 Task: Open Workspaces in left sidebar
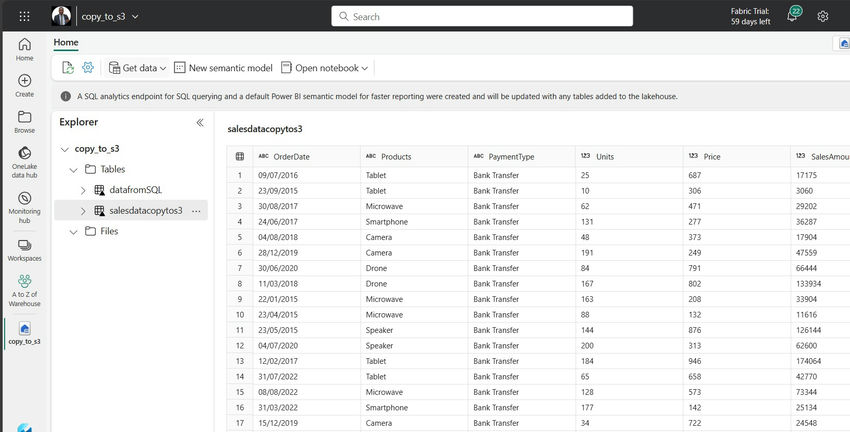[24, 250]
